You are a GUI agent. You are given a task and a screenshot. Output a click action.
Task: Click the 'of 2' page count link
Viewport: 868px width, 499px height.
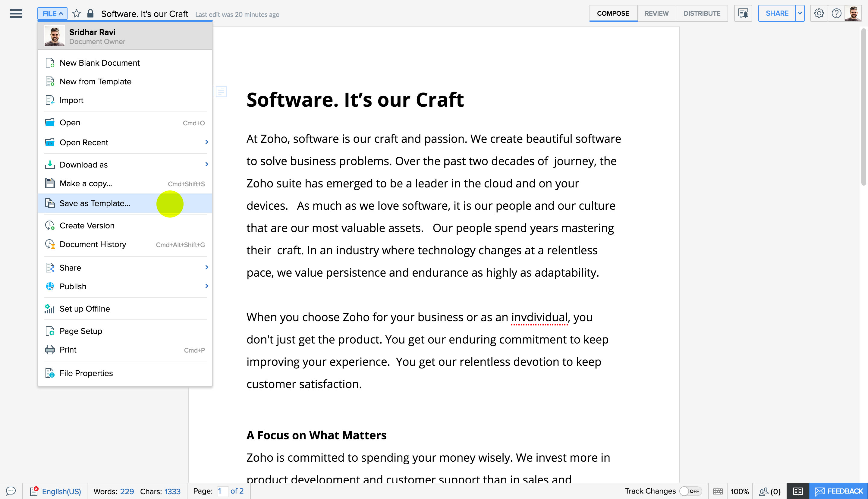(237, 491)
